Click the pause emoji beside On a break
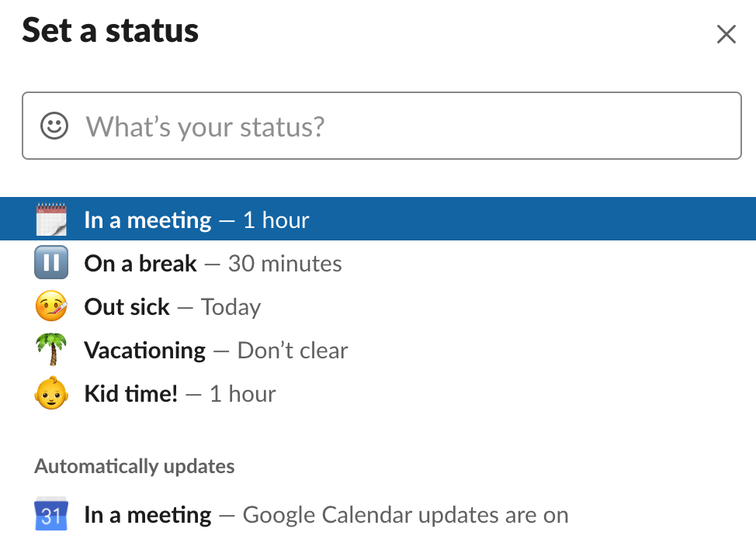756x546 pixels. (52, 264)
